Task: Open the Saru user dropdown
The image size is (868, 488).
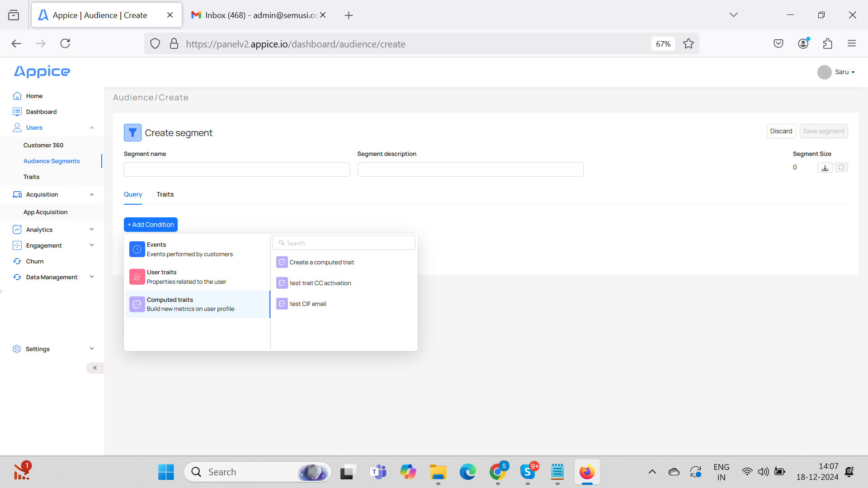Action: click(836, 72)
